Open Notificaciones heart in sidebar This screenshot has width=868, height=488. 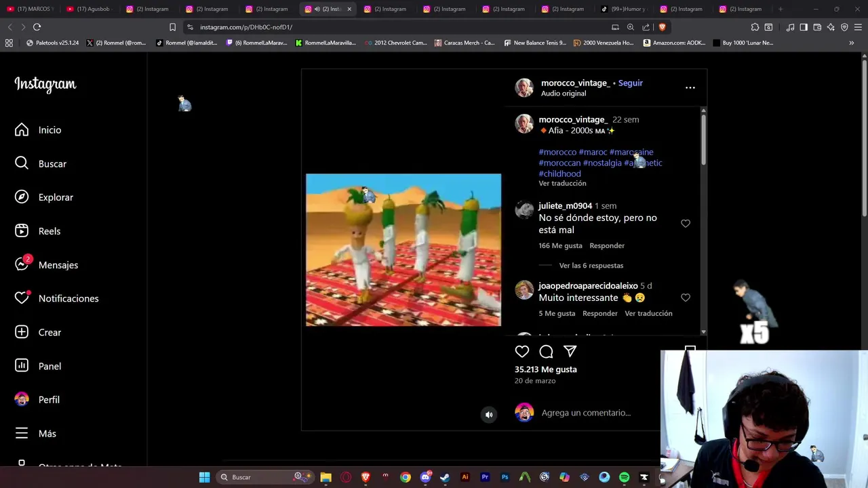[x=56, y=298]
